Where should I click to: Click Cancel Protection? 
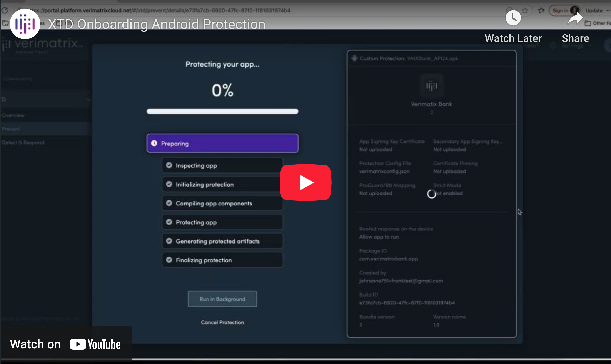point(222,322)
